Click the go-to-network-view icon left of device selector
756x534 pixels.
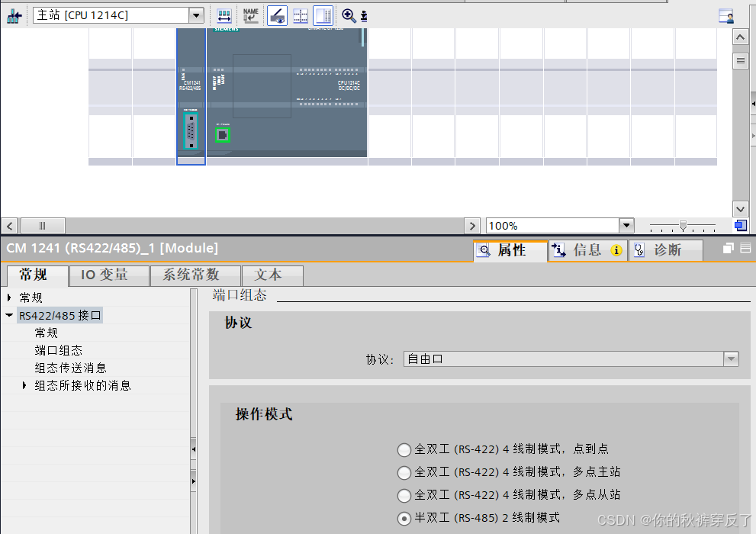[x=14, y=16]
